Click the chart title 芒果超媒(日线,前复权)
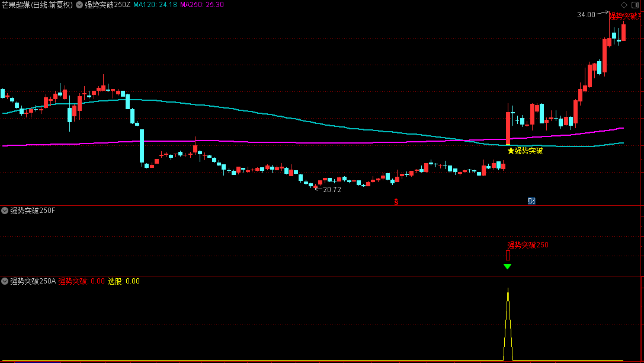This screenshot has width=644, height=363. coord(37,5)
